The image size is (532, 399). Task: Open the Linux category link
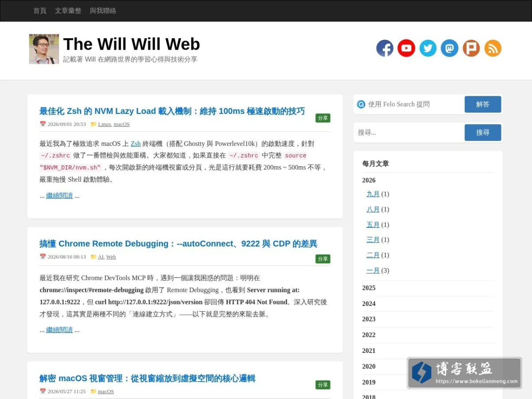tap(105, 124)
